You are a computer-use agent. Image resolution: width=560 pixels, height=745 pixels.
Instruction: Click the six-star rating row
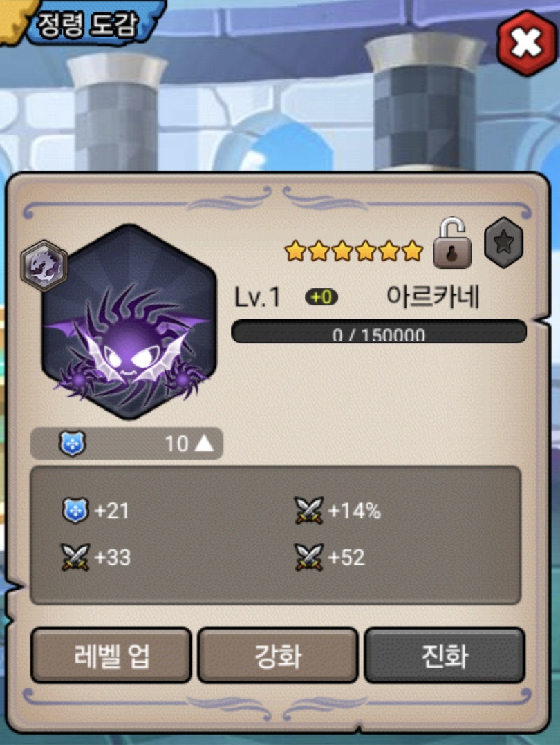tap(354, 251)
